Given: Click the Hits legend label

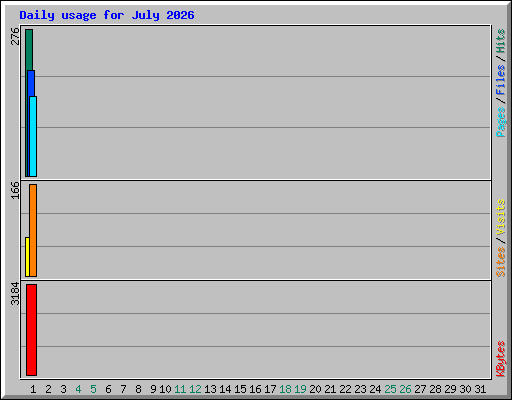Looking at the screenshot, I should point(501,41).
